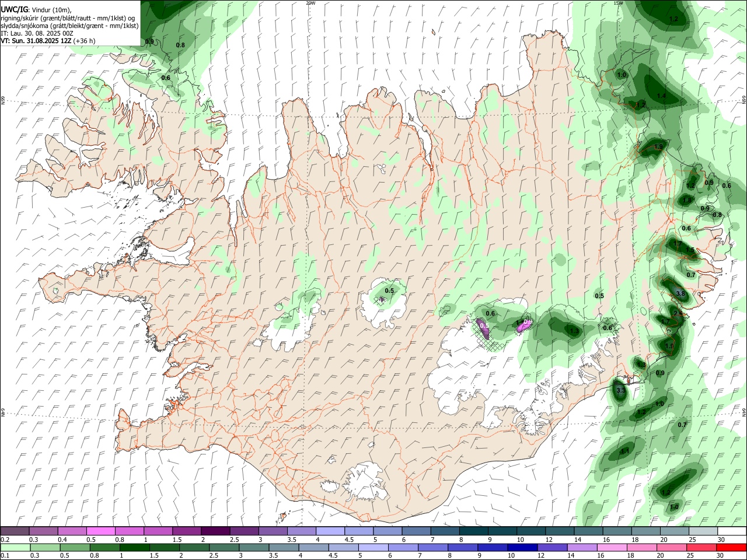
Task: Select the red 30 swatch ending the lower legend row
Action: tap(731, 547)
